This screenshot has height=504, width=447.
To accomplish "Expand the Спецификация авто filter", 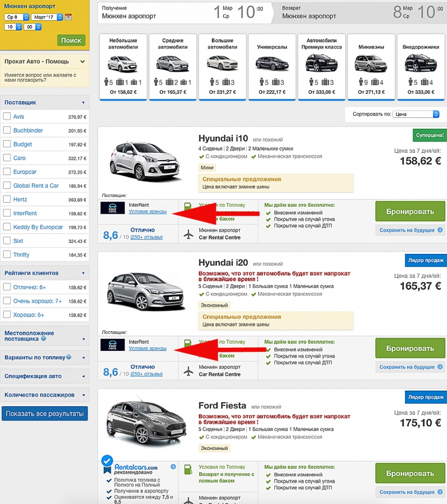I will pyautogui.click(x=45, y=376).
